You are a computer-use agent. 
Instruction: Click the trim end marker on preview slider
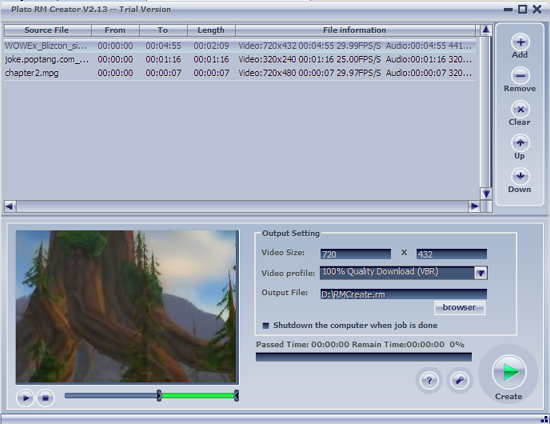point(236,396)
